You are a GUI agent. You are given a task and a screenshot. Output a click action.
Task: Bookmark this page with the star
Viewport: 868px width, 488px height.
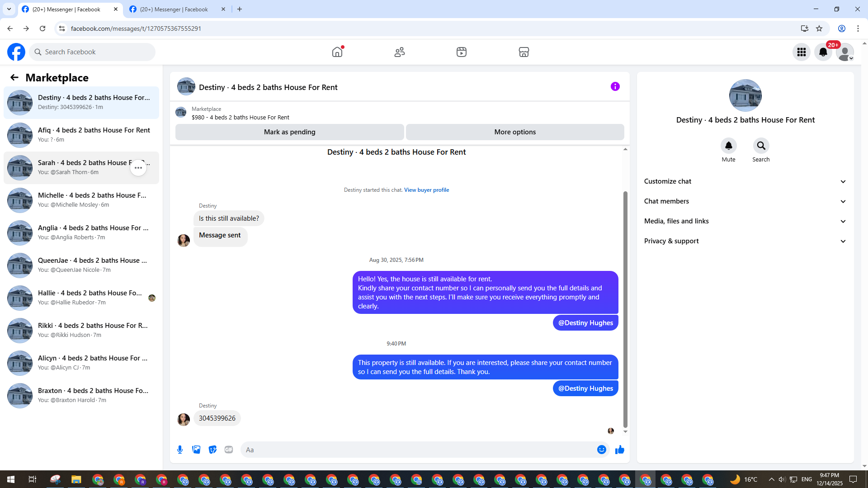819,28
